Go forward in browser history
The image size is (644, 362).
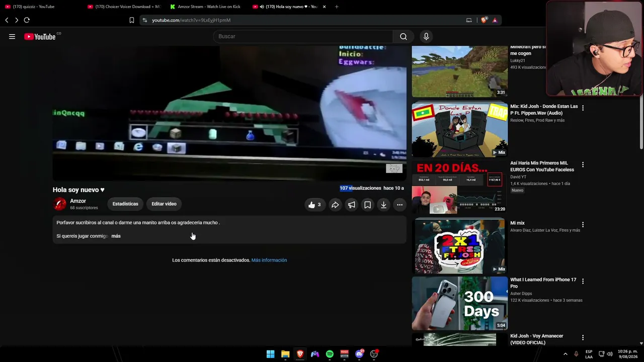(x=17, y=20)
